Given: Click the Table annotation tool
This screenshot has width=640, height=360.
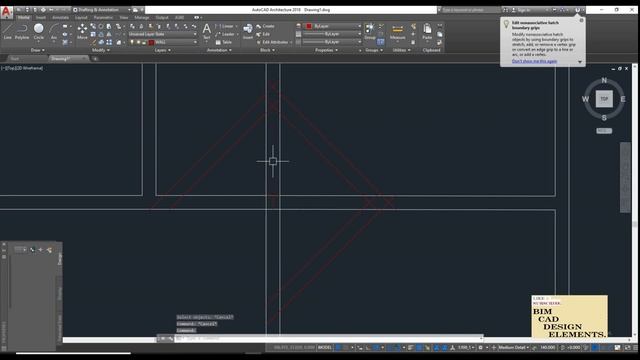Looking at the screenshot, I should [x=224, y=42].
